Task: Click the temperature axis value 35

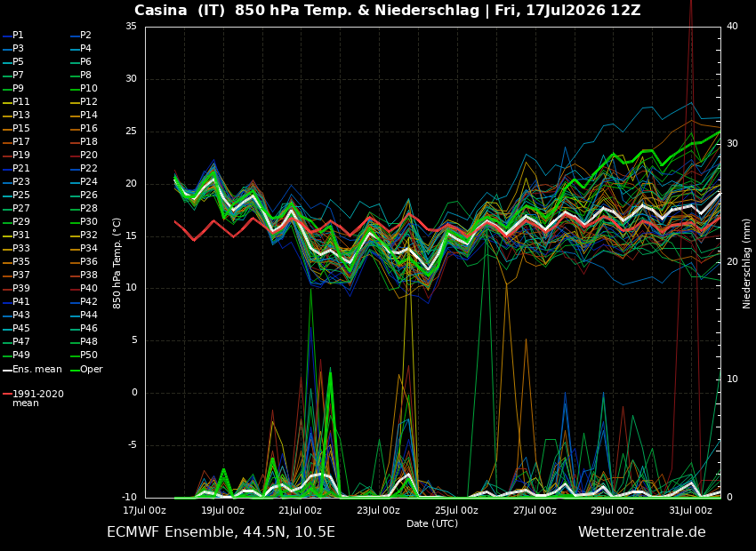Action: tap(131, 26)
